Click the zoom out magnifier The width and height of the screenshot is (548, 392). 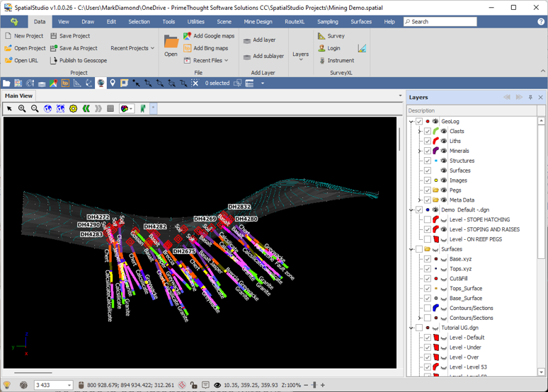tap(35, 109)
